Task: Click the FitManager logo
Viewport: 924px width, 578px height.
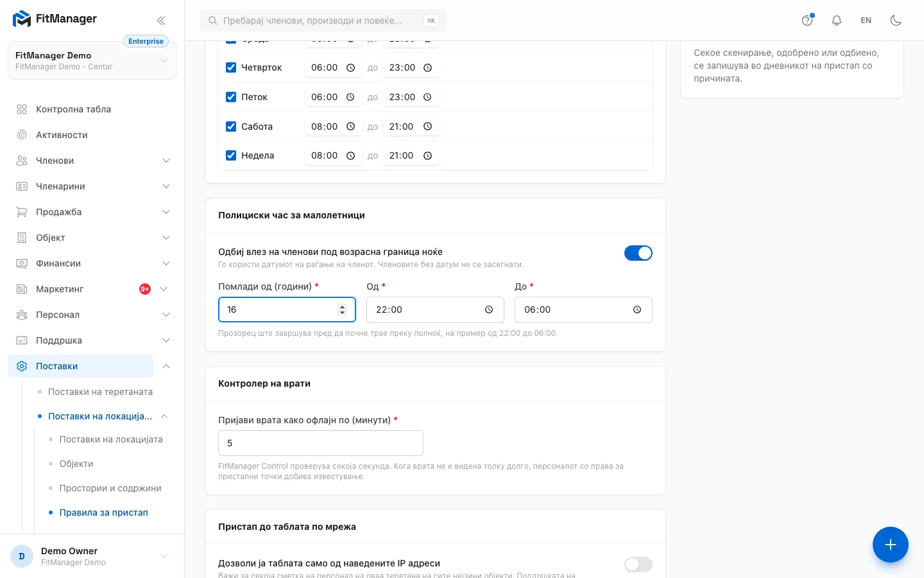Action: 55,19
